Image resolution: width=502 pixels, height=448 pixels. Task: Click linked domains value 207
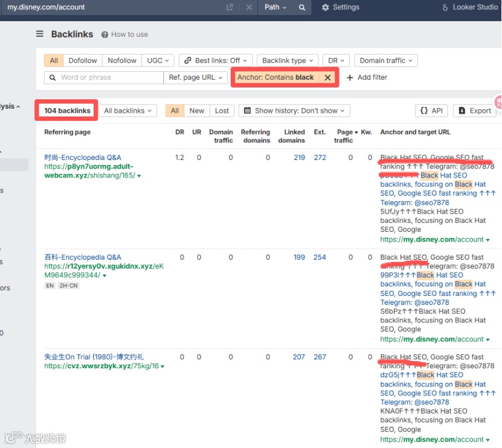299,357
